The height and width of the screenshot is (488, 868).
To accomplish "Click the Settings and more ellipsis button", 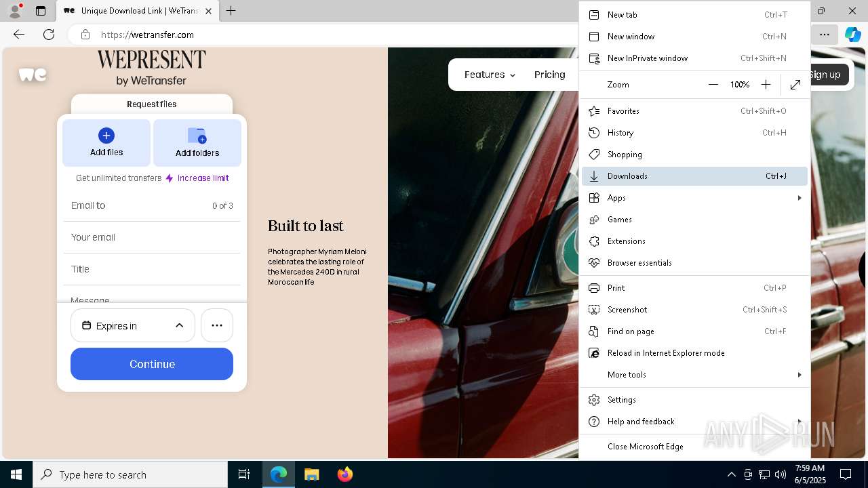I will 824,35.
